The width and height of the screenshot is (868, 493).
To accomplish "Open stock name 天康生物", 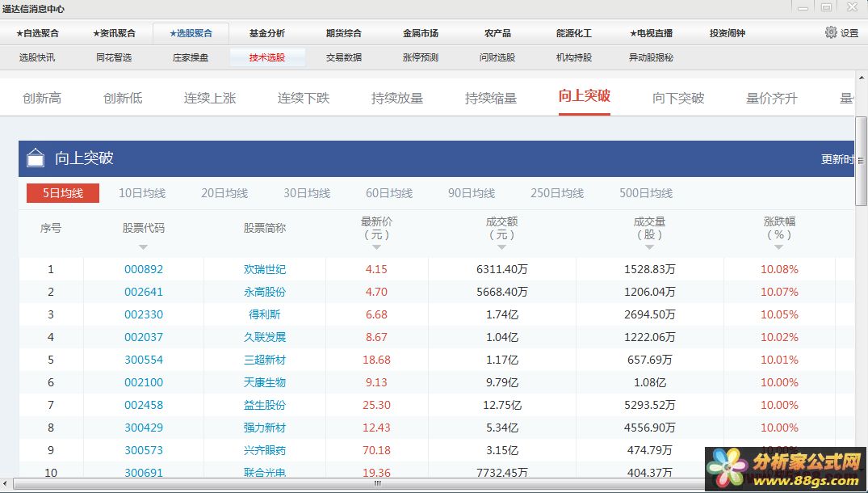I will [265, 383].
